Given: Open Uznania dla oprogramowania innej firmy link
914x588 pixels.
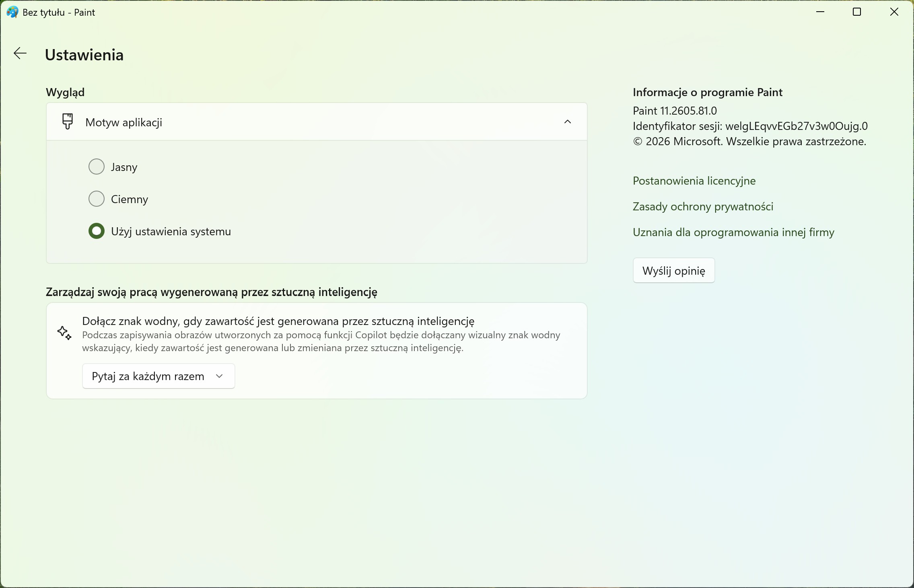Looking at the screenshot, I should point(733,232).
